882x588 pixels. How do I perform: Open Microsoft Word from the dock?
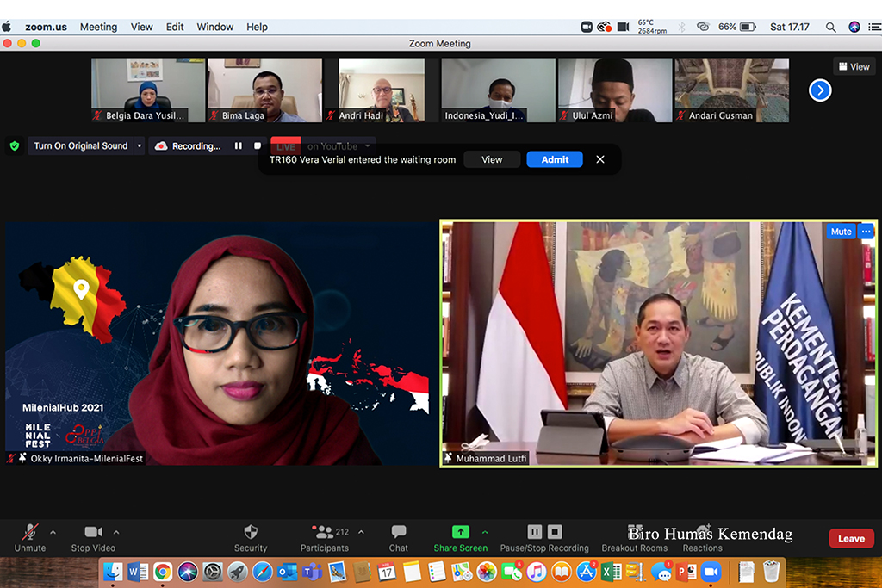coord(137,573)
